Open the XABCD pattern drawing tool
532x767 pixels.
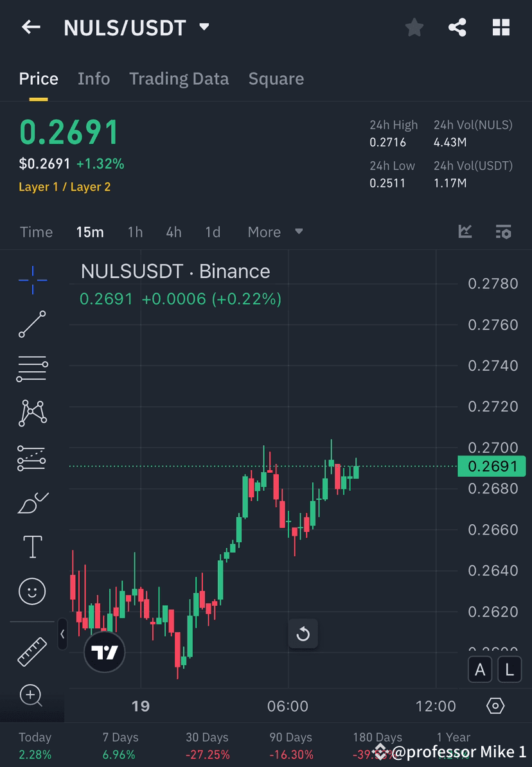(x=32, y=413)
